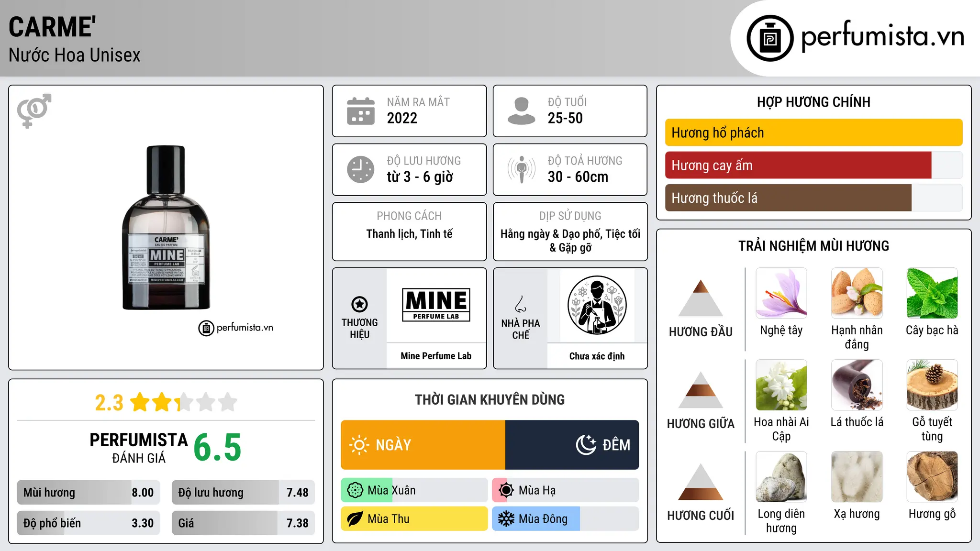Open the Hoa nhài Ai Cập note image

(781, 385)
